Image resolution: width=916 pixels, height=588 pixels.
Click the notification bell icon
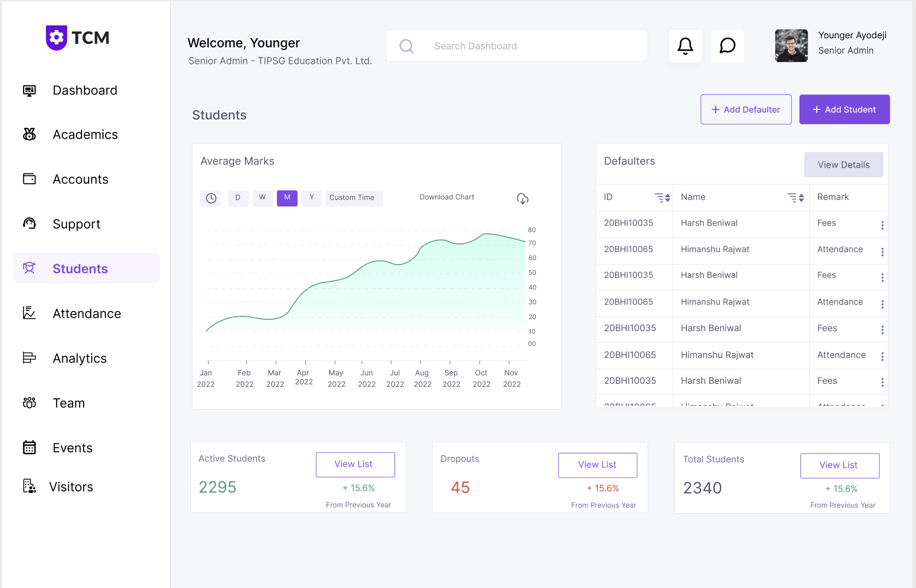click(x=685, y=46)
